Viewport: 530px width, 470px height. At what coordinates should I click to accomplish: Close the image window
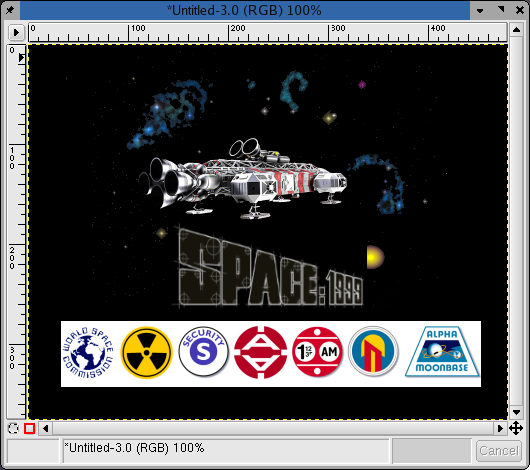520,10
